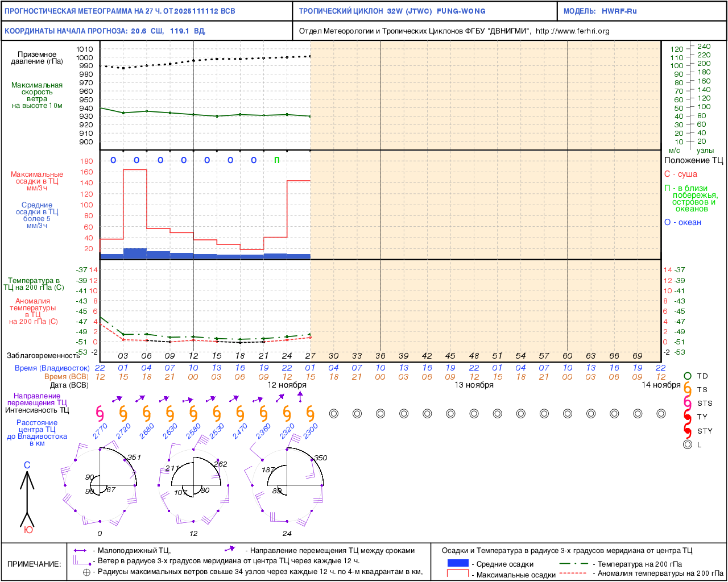Click the pink STS storm symbol in legend

coord(687,404)
